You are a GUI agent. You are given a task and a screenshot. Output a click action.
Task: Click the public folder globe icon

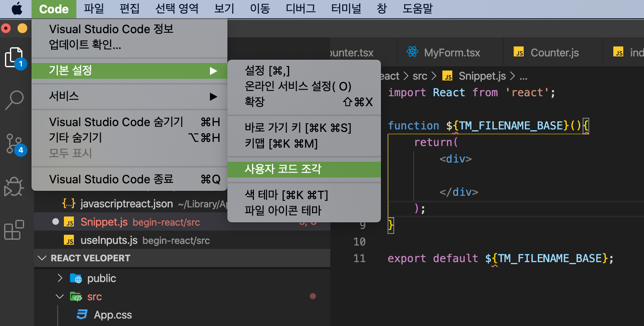[x=76, y=278]
